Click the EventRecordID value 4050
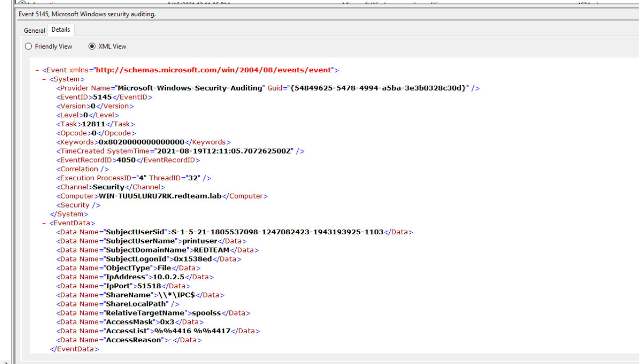639x364 pixels. [x=126, y=160]
